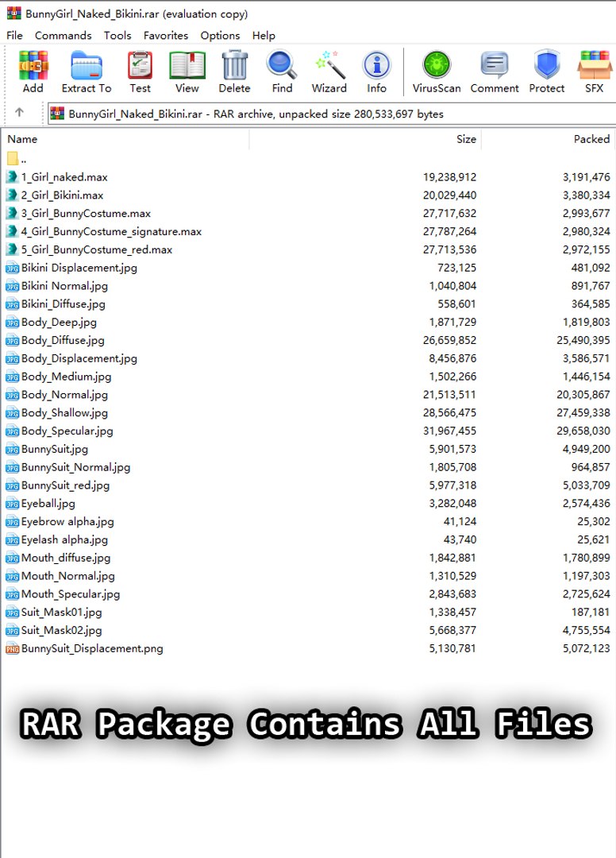
Task: Select BunnySuit_red.jpg file name
Action: [x=66, y=485]
